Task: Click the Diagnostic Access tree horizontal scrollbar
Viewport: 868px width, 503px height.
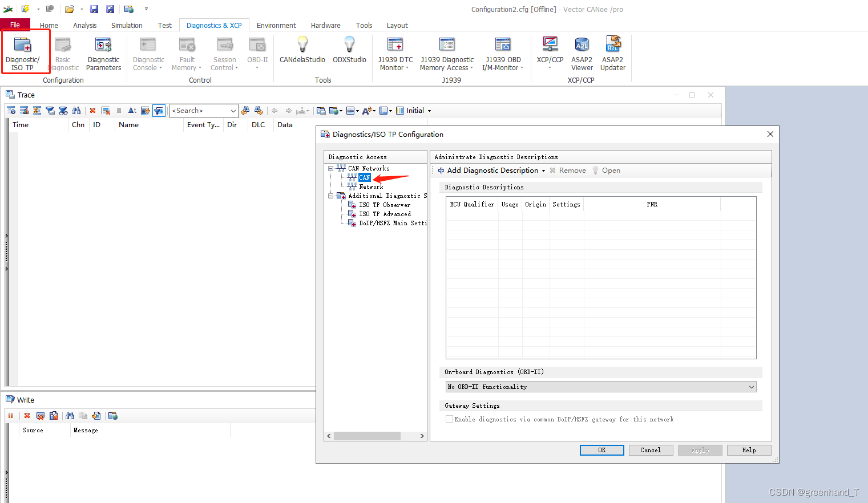Action: (x=367, y=436)
